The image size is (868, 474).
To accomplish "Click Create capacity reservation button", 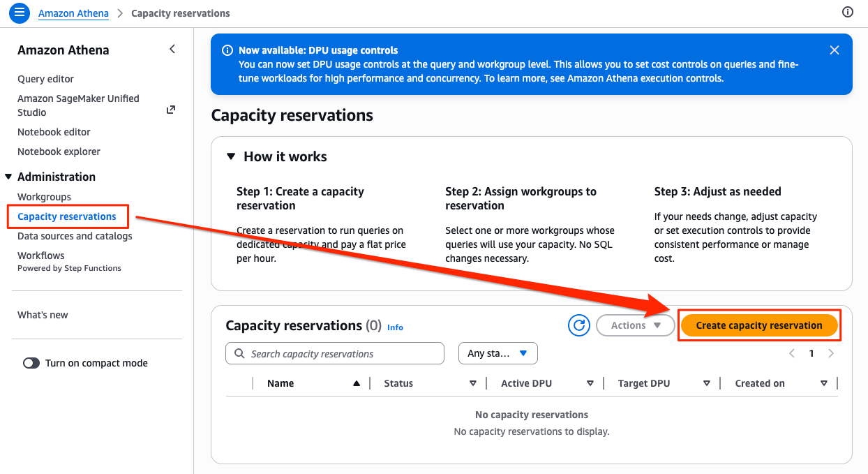I will [x=759, y=325].
